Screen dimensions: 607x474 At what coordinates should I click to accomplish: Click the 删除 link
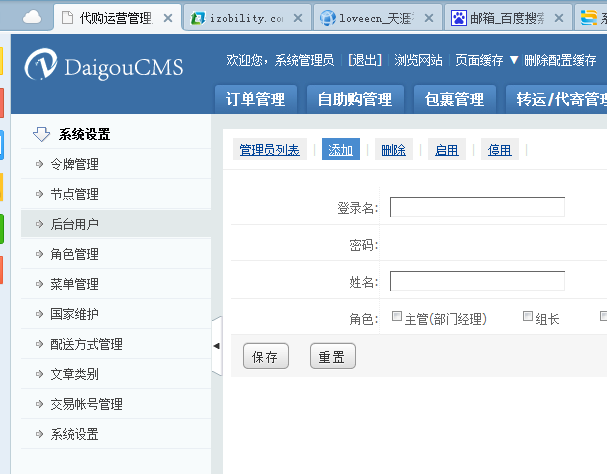point(394,149)
